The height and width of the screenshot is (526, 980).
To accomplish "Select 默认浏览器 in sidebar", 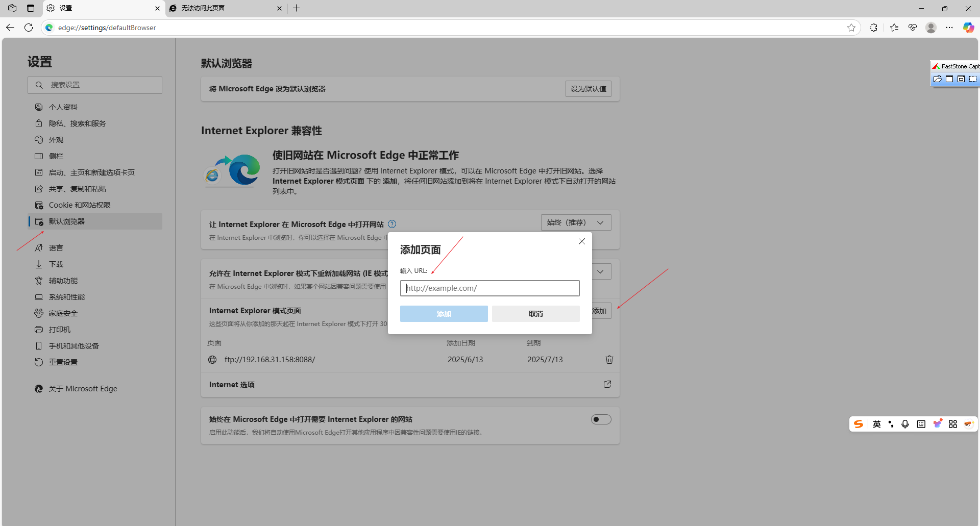I will pyautogui.click(x=95, y=221).
